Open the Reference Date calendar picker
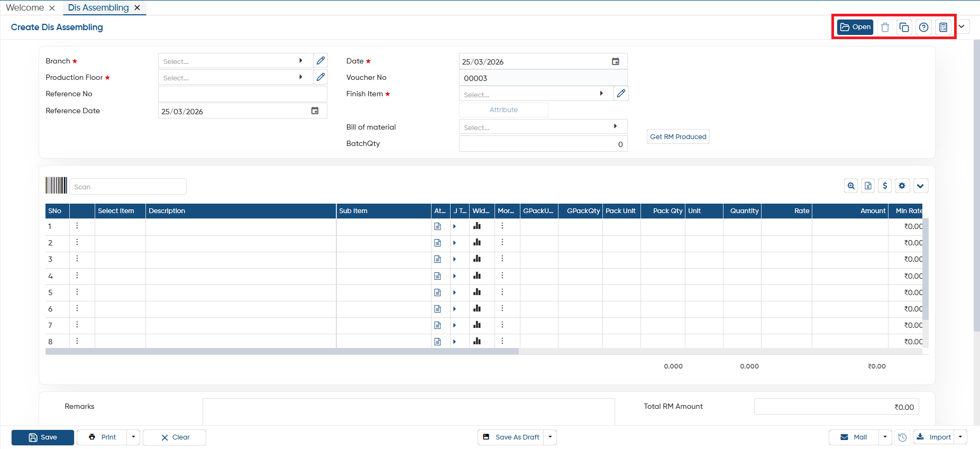This screenshot has height=449, width=980. coord(315,111)
